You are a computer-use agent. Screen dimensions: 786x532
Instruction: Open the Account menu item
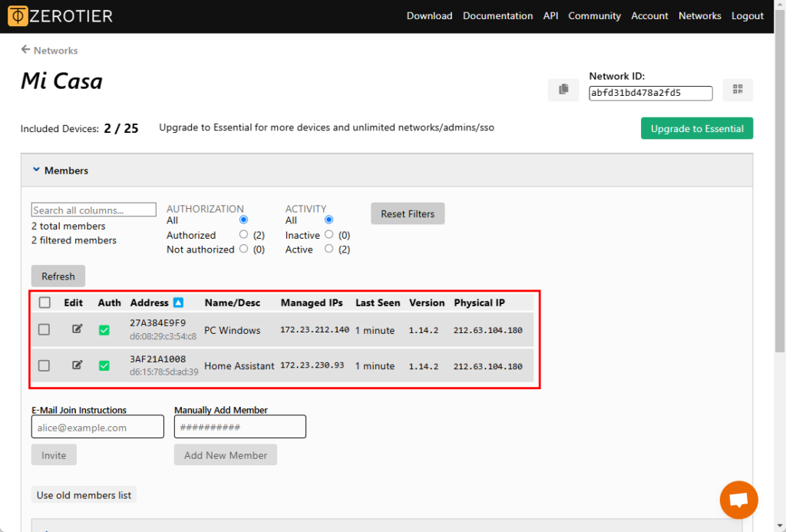649,16
